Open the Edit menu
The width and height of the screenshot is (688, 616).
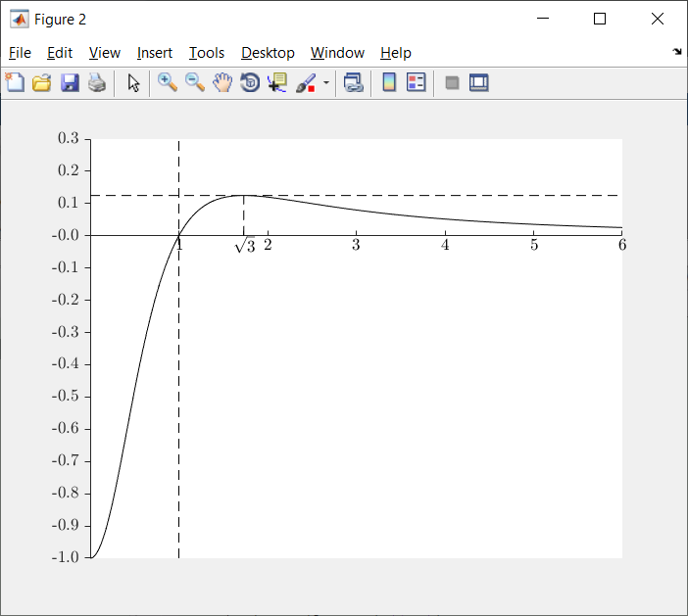coord(60,53)
